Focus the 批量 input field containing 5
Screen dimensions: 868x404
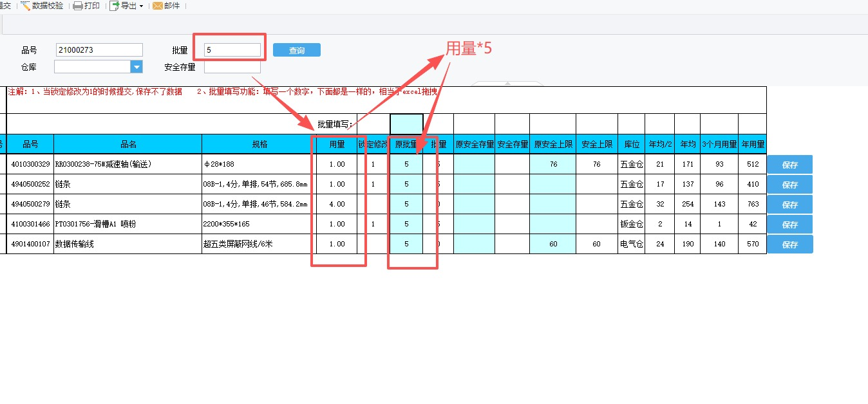pyautogui.click(x=232, y=50)
